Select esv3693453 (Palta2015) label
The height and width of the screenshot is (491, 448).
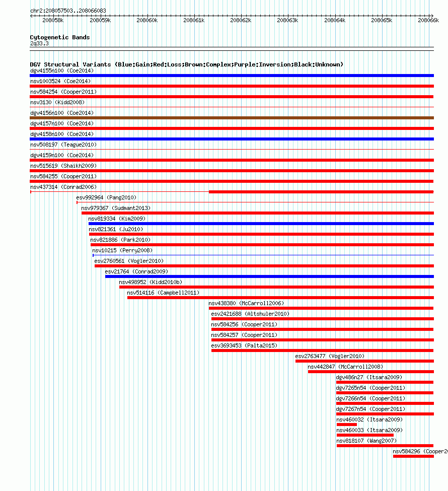point(244,345)
